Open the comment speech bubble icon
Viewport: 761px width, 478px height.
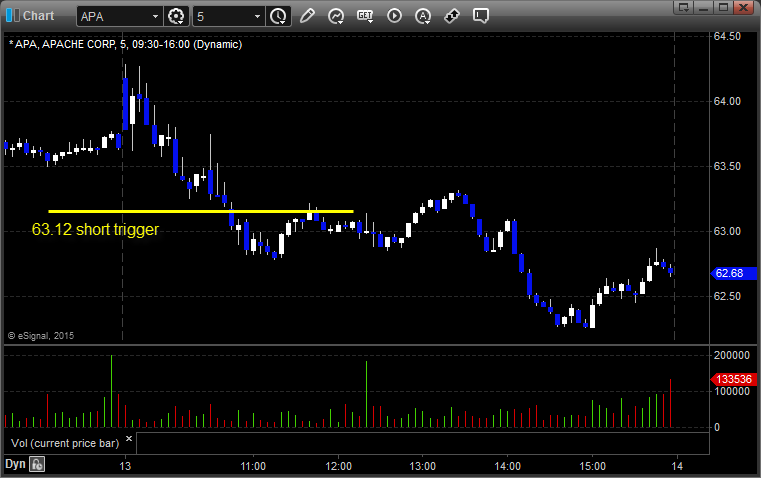pos(481,16)
